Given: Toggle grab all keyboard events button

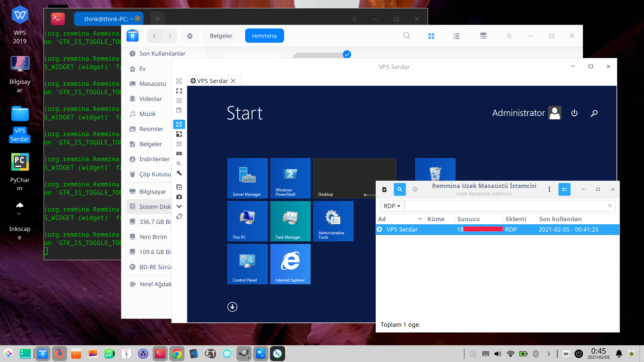Looking at the screenshot, I should [x=179, y=154].
